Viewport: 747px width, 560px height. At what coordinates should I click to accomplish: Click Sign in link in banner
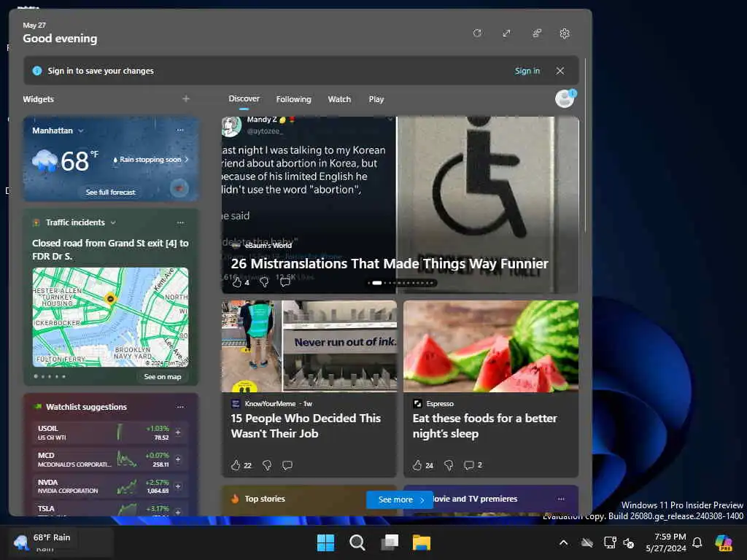(x=527, y=71)
